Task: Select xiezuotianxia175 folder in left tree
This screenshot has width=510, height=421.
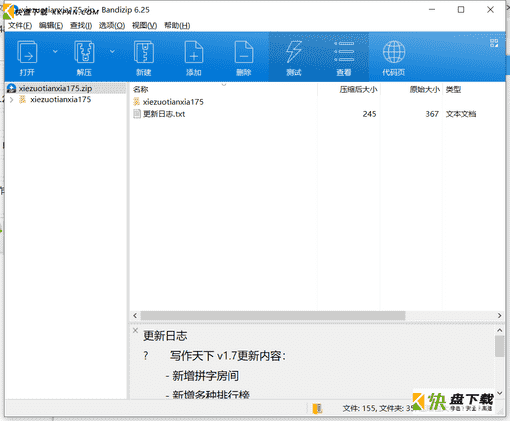Action: point(61,99)
